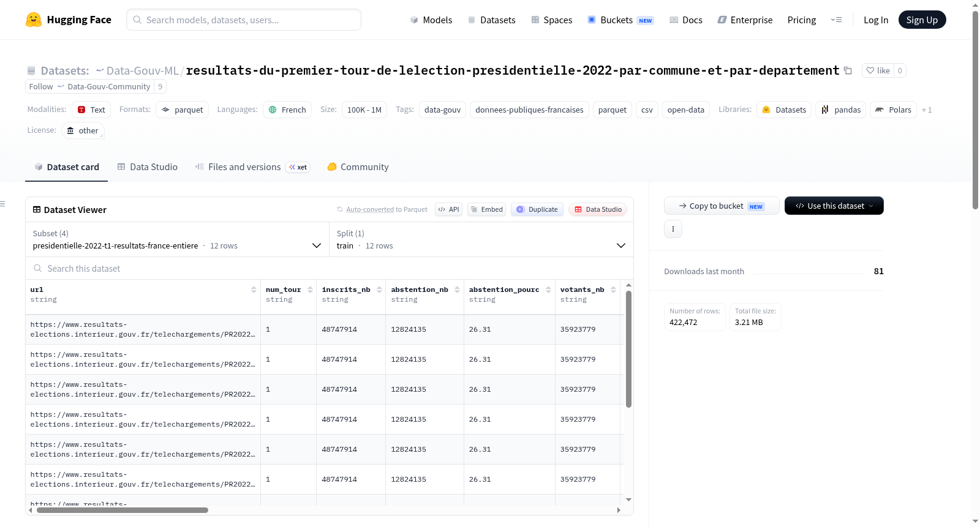This screenshot has height=527, width=980.
Task: Sort the votants_nb column
Action: click(x=613, y=290)
